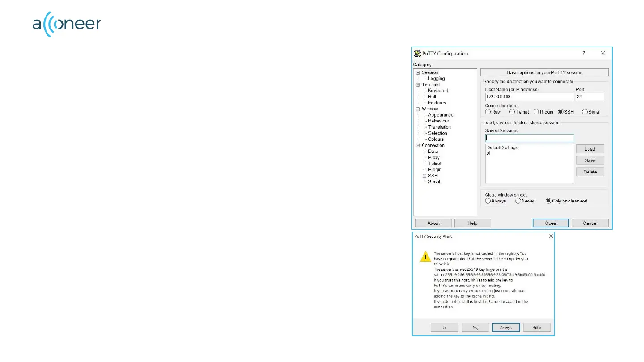Image resolution: width=644 pixels, height=362 pixels.
Task: Collapse the Session tree node
Action: point(418,72)
